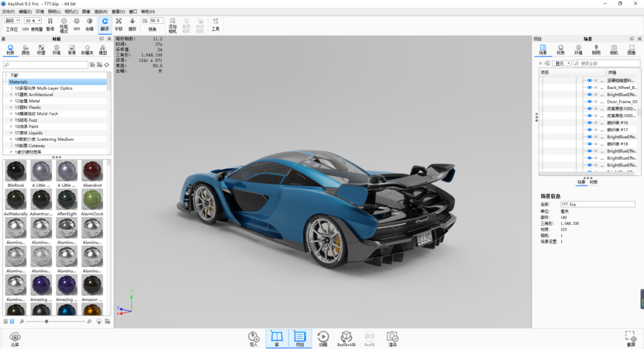Select the Tumble (翻滚) camera tool

pos(105,24)
